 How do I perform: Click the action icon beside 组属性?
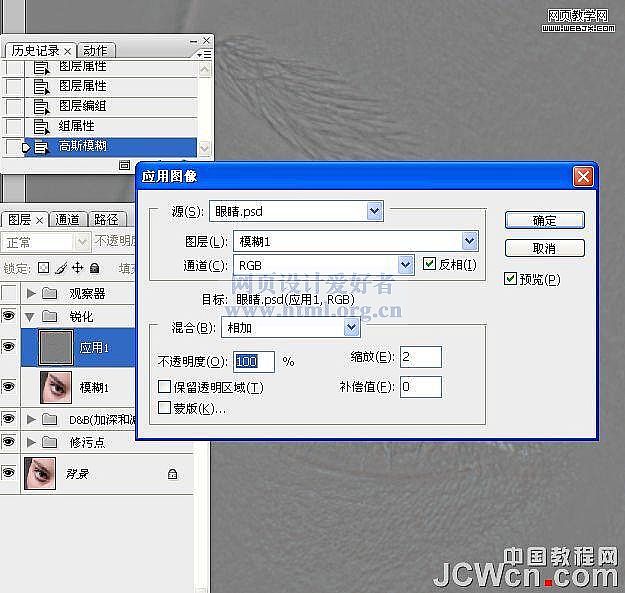41,127
